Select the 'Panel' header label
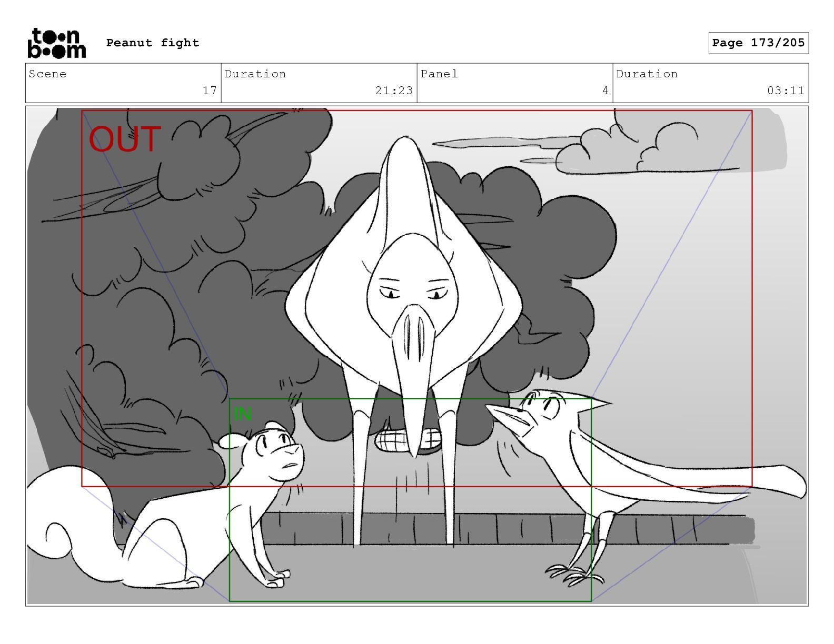834x644 pixels. pos(439,74)
